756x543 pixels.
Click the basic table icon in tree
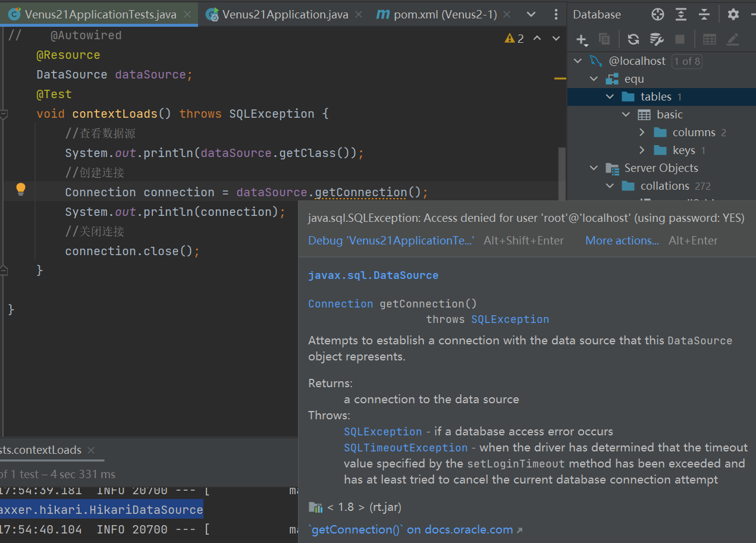644,115
